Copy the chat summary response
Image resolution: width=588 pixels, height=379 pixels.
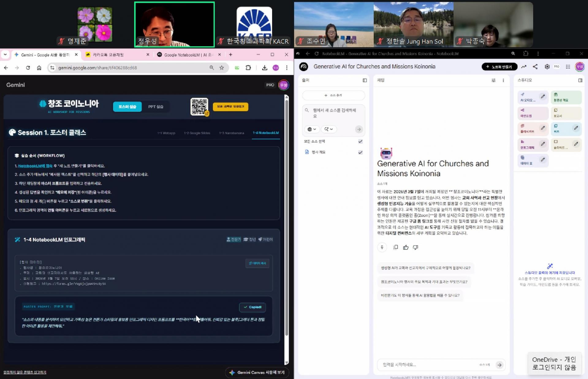(x=396, y=247)
